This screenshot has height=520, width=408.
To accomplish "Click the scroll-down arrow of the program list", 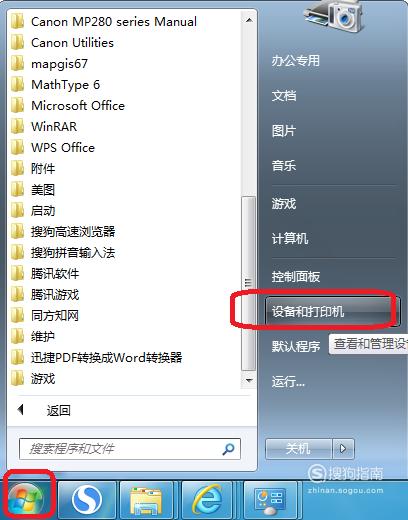I will tap(248, 380).
